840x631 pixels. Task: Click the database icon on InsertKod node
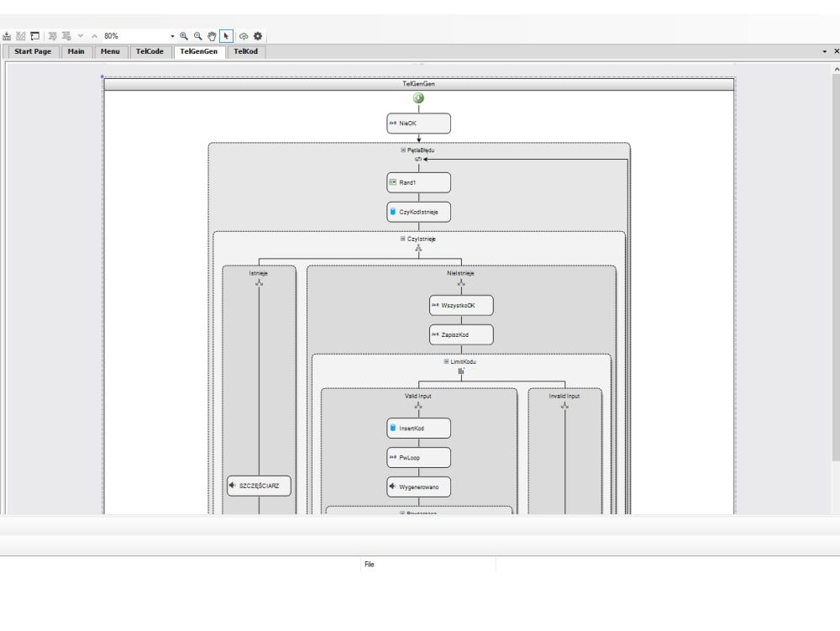click(x=392, y=428)
